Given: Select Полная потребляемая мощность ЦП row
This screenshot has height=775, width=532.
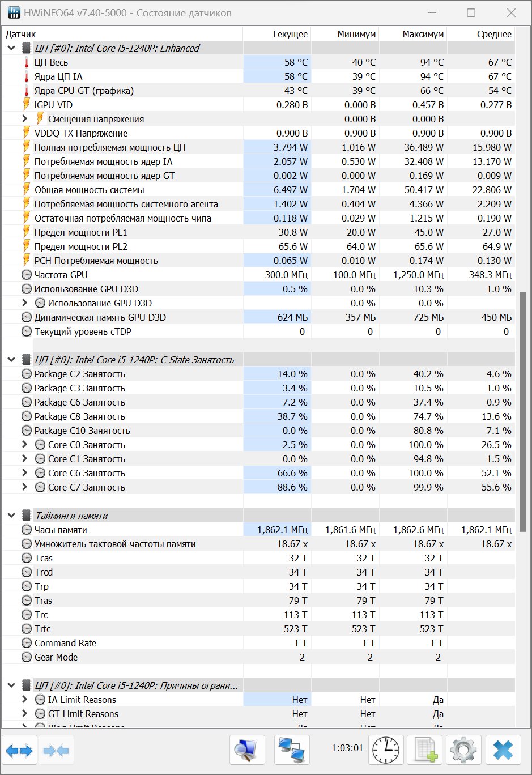Looking at the screenshot, I should tap(258, 147).
